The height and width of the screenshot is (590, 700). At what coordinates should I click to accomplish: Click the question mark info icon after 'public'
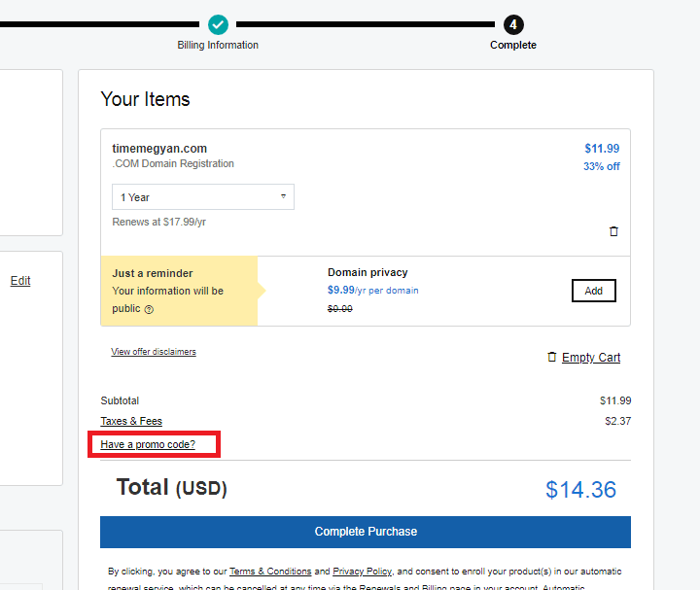tap(149, 309)
